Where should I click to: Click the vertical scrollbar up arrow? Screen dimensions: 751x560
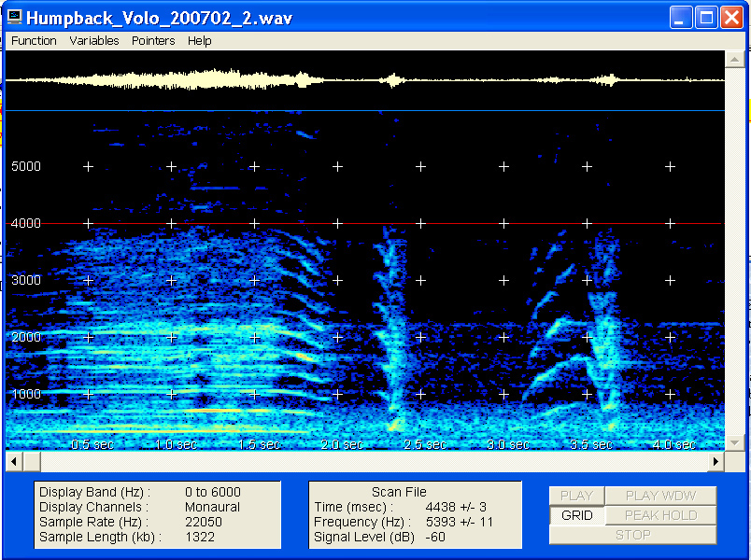click(732, 58)
